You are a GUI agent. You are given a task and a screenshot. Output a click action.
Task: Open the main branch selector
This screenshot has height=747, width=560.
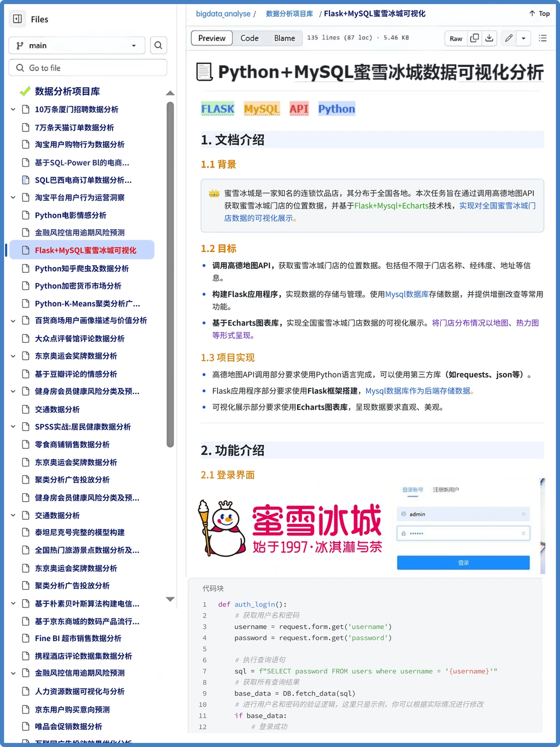coord(77,46)
